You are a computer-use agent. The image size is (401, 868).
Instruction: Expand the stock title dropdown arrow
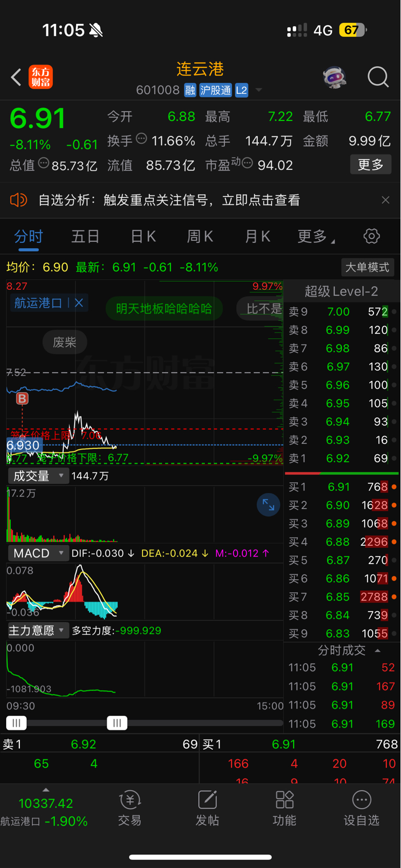259,91
